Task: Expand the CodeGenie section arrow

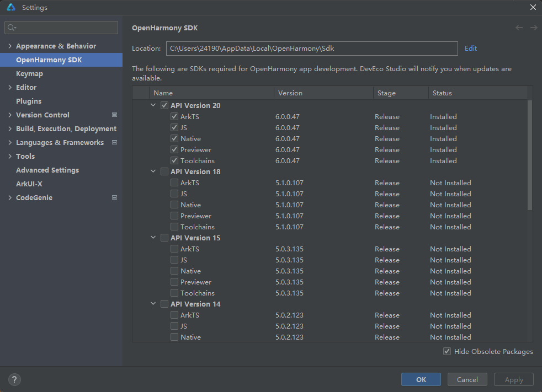Action: (10, 197)
